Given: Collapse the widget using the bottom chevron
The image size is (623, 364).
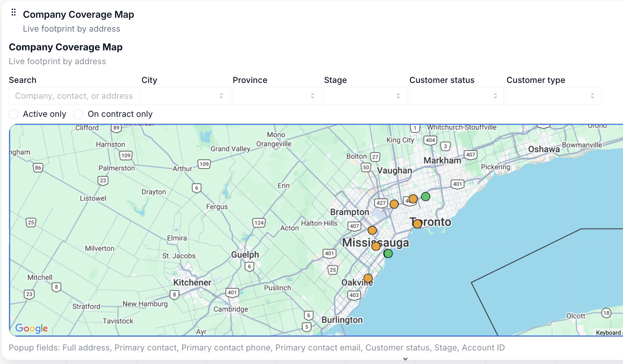Looking at the screenshot, I should pyautogui.click(x=405, y=359).
